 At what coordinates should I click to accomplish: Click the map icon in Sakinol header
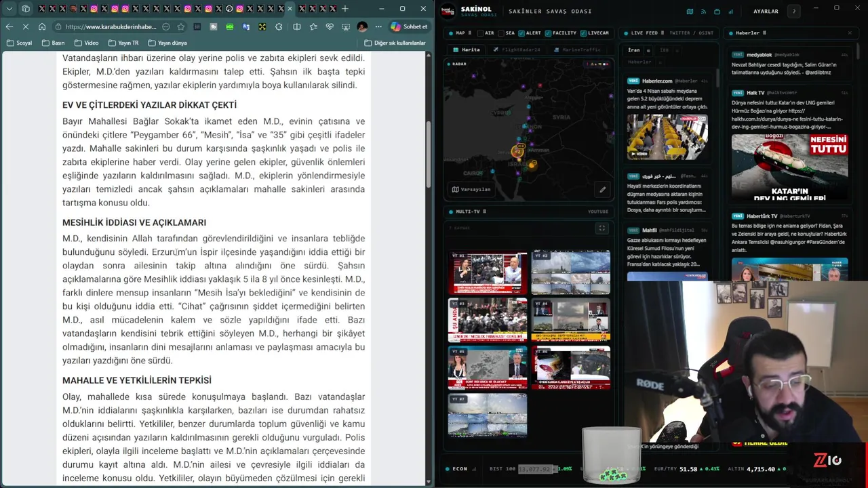click(x=690, y=12)
